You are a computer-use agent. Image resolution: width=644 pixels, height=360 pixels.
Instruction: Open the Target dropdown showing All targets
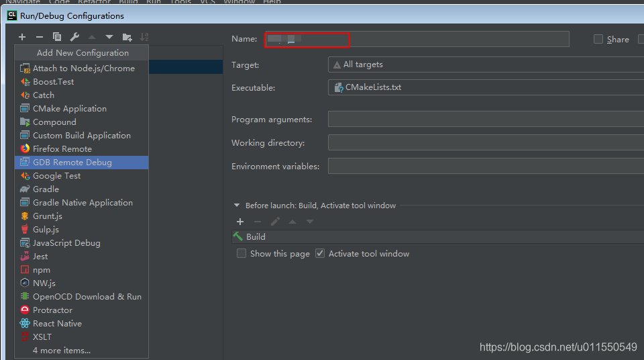tap(486, 64)
